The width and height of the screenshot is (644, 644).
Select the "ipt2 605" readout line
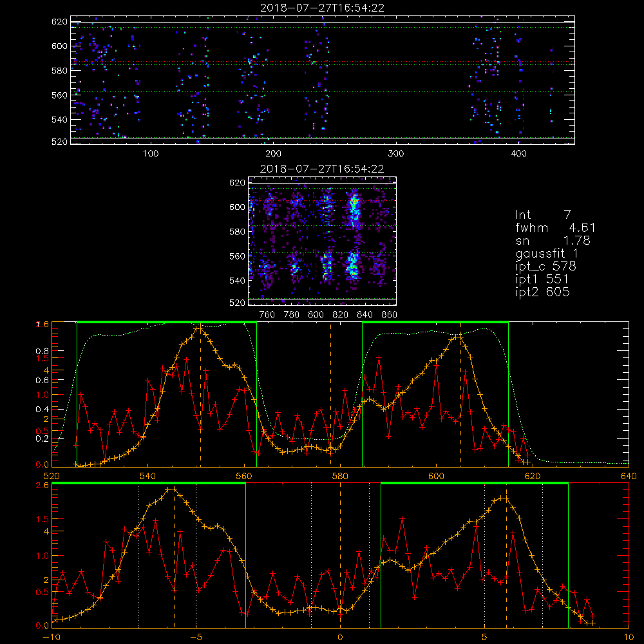point(542,292)
